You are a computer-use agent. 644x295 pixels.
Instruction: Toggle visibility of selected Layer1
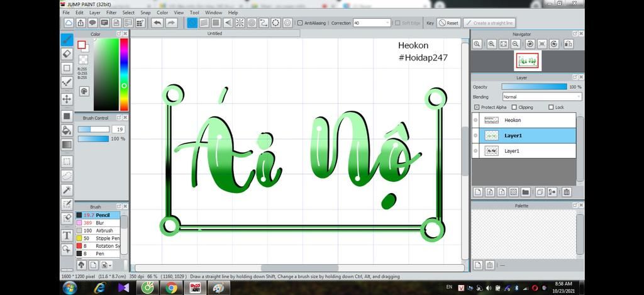tap(475, 136)
